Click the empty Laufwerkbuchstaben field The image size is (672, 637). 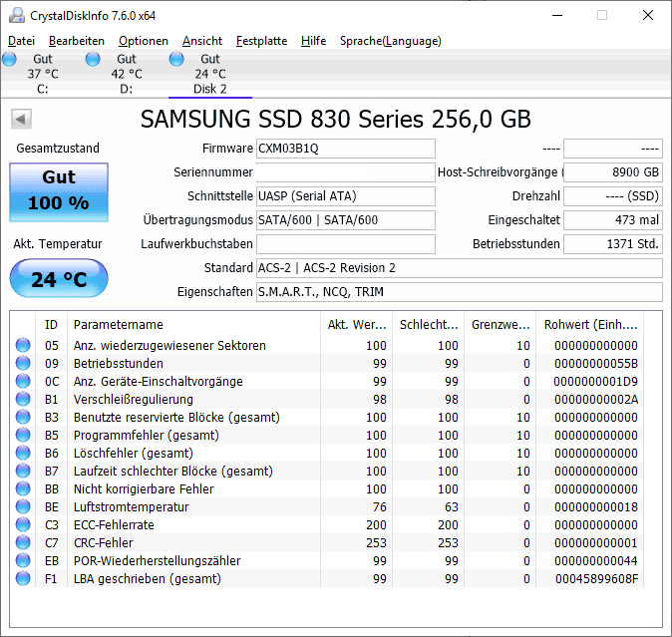point(346,244)
